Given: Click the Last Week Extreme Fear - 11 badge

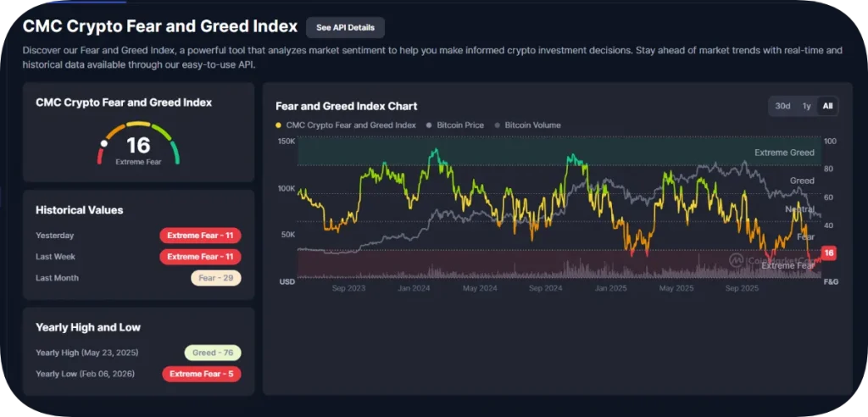Looking at the screenshot, I should [x=200, y=257].
